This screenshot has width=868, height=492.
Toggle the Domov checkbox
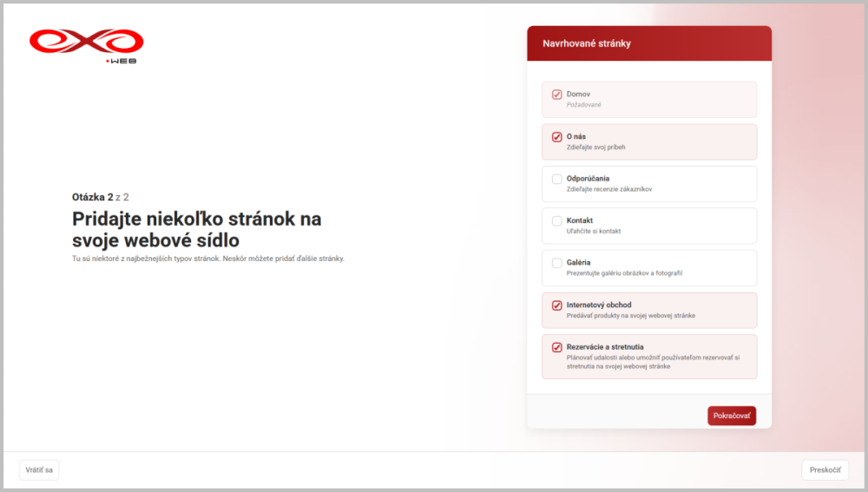pos(557,95)
